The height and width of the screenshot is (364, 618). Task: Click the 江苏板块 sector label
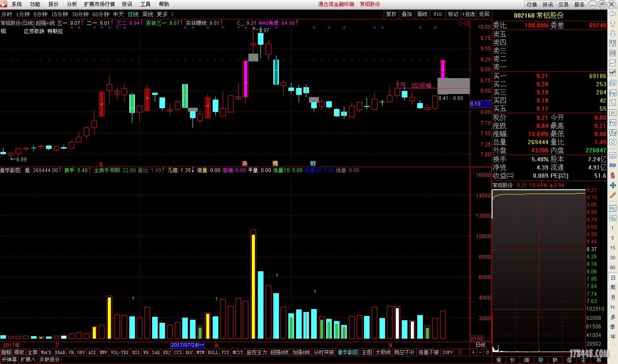[34, 31]
